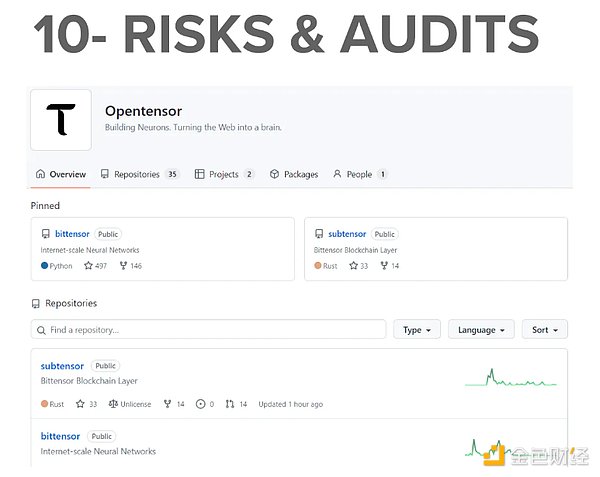Open pinned bittensor repository link

click(x=72, y=234)
